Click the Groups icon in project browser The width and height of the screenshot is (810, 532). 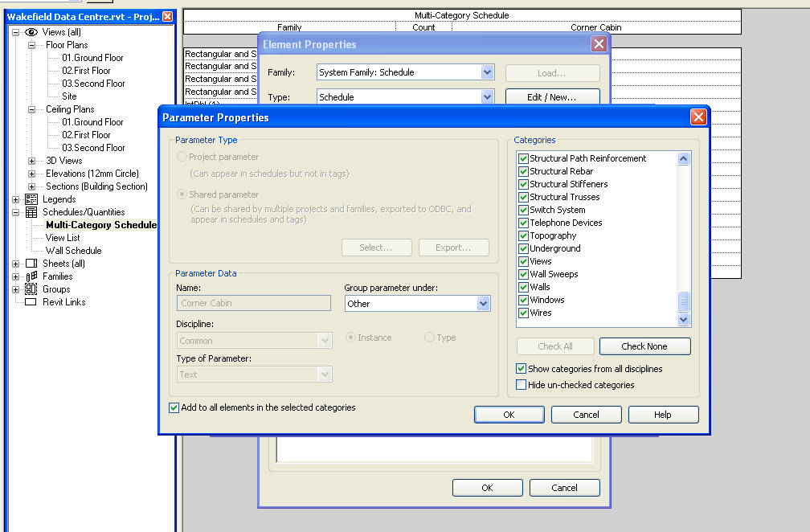pyautogui.click(x=31, y=289)
